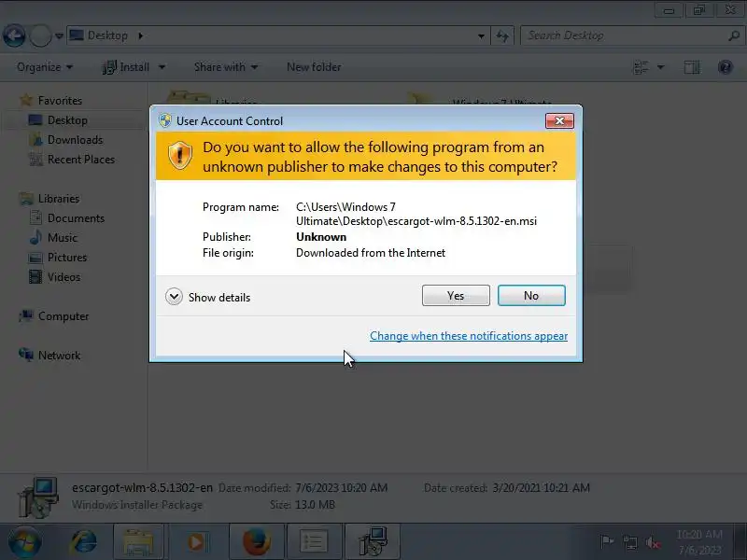Open the view options dropdown arrow
This screenshot has height=560, width=747.
[x=661, y=67]
